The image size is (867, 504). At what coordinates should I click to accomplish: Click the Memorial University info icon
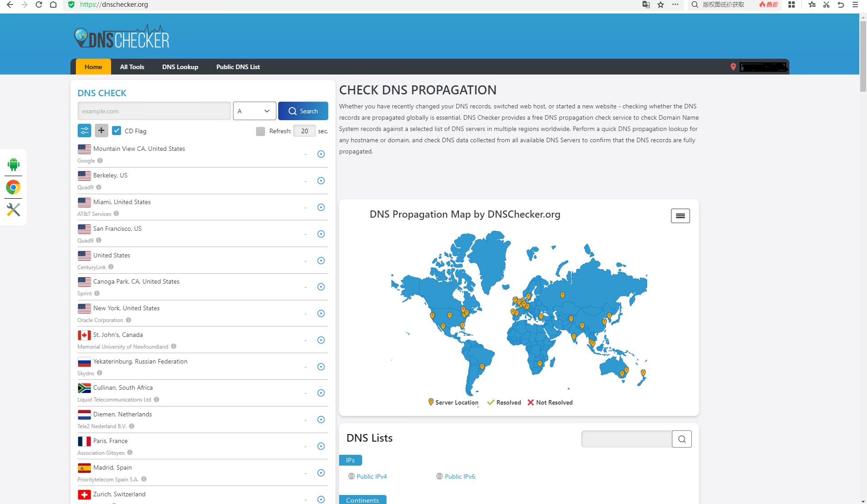click(174, 347)
